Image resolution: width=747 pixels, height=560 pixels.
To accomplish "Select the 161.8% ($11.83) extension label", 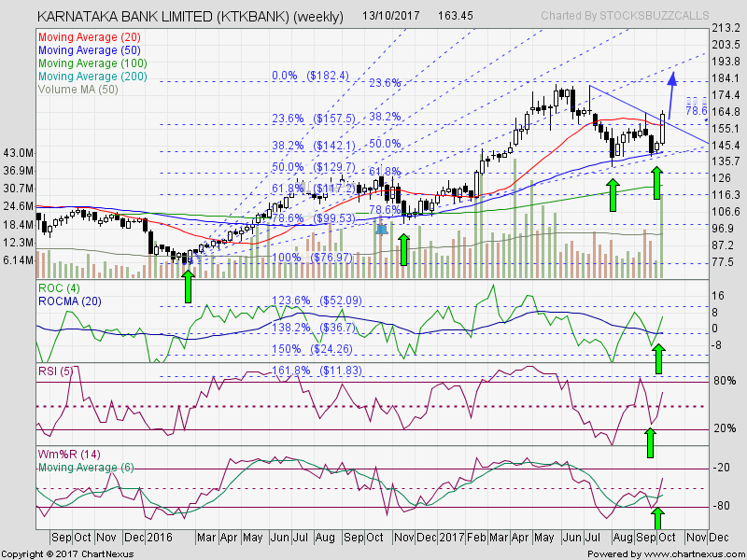I will (x=317, y=371).
